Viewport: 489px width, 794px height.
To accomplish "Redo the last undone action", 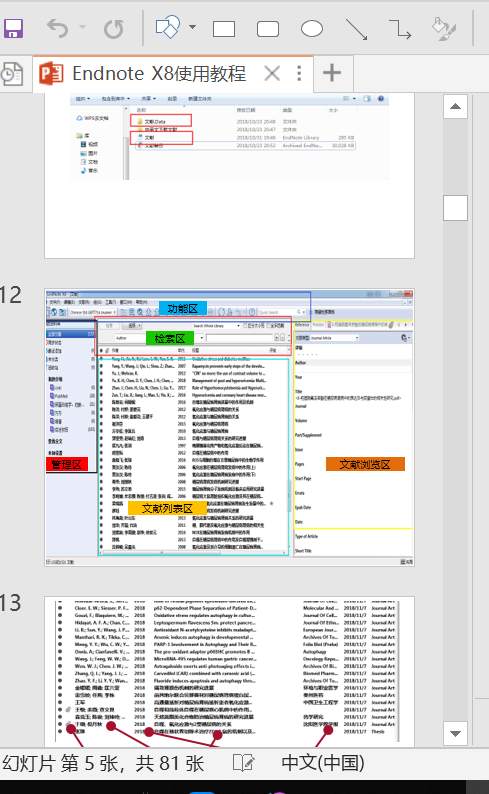I will 113,29.
